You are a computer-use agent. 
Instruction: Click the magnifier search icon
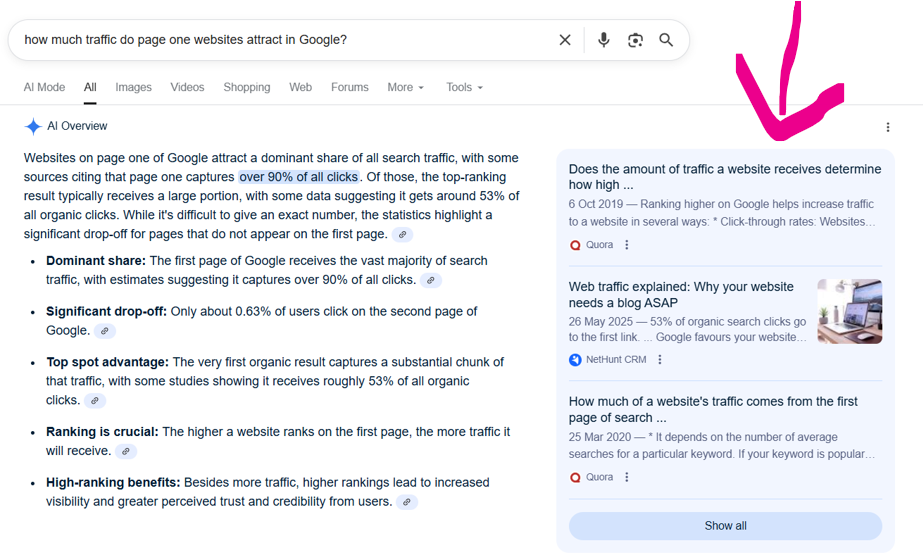click(x=666, y=40)
